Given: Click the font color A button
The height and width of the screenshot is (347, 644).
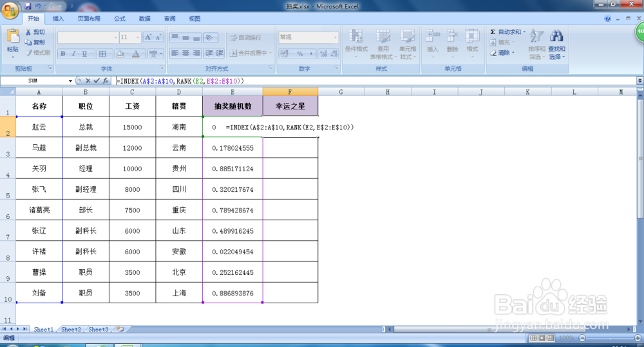Looking at the screenshot, I should coord(135,53).
